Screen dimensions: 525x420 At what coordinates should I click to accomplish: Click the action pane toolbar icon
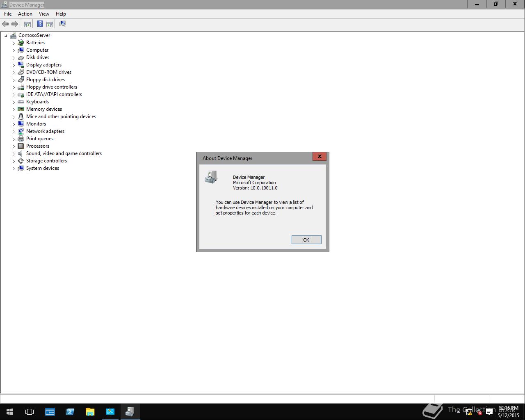coord(50,24)
